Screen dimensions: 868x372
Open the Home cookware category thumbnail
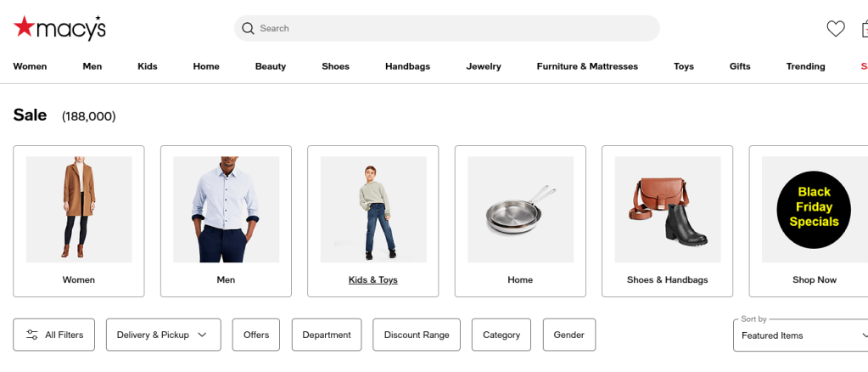520,209
